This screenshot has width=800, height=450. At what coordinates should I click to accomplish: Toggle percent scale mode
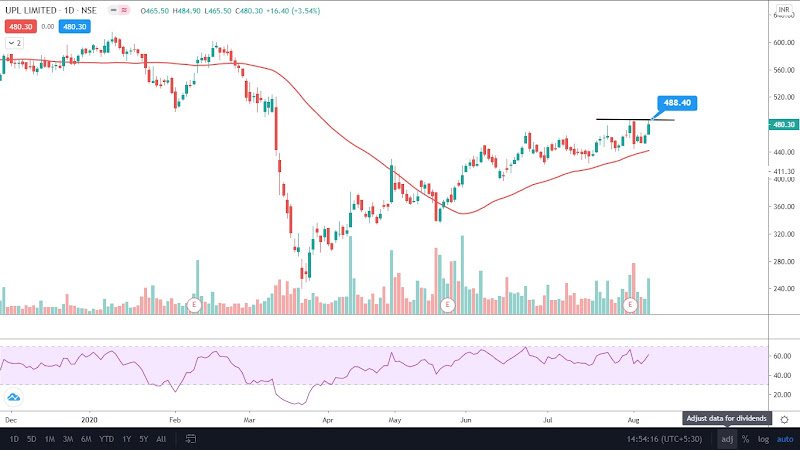pyautogui.click(x=745, y=439)
